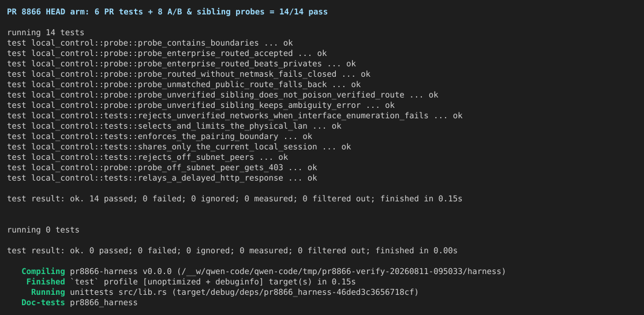This screenshot has height=315, width=644.
Task: Click enforces_the_pairing_boundary test line
Action: click(x=159, y=136)
